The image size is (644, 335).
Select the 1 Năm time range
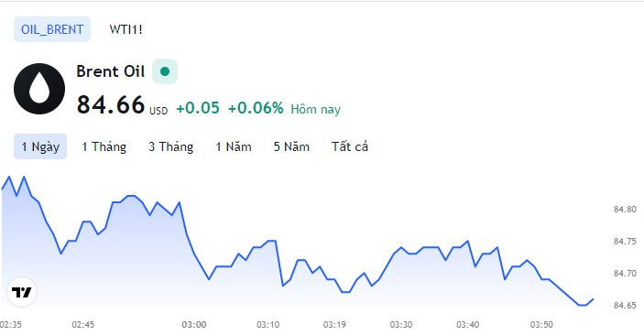(x=234, y=146)
